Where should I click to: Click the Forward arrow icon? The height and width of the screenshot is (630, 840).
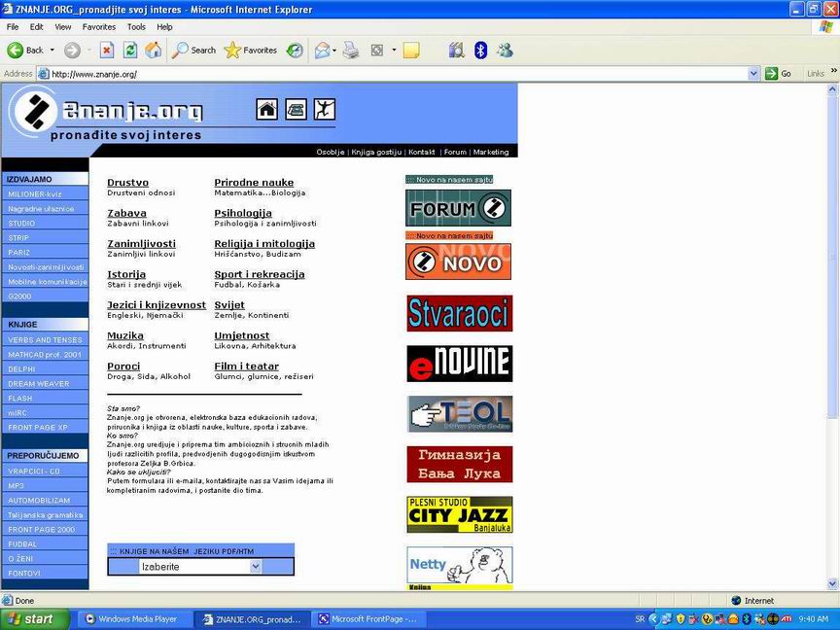click(x=72, y=51)
